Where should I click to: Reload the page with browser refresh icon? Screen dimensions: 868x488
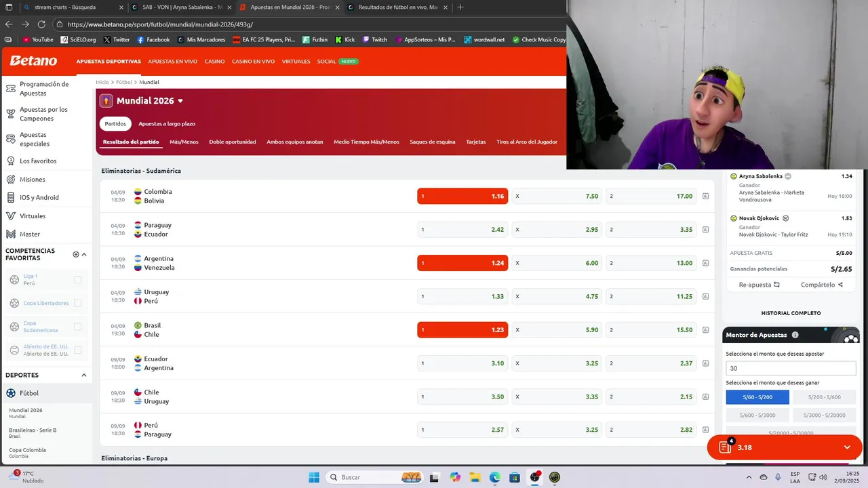(x=41, y=24)
